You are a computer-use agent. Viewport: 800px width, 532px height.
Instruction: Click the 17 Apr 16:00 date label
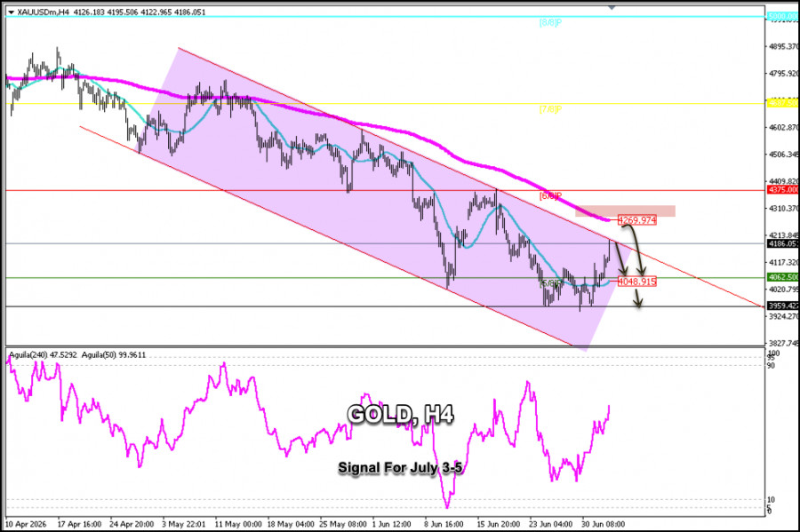click(80, 524)
